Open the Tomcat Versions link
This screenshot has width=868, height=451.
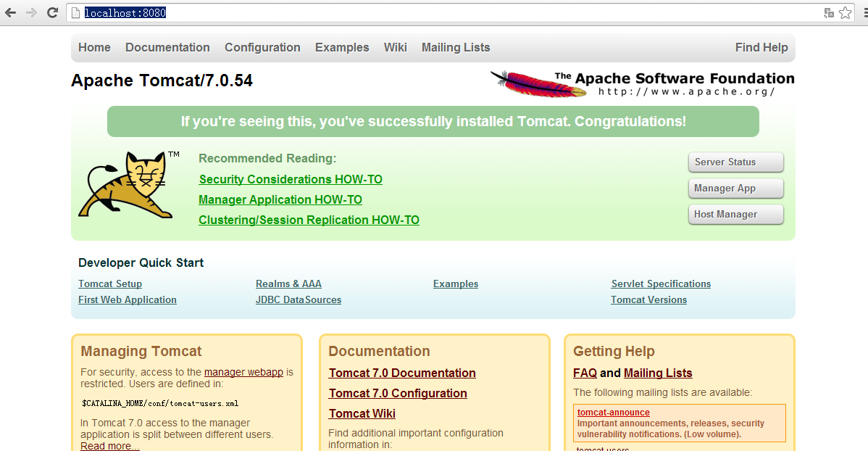point(648,299)
